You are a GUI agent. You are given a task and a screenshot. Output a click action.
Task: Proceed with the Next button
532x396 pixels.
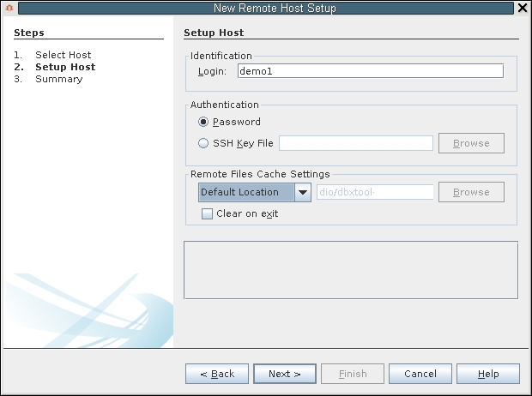click(284, 374)
